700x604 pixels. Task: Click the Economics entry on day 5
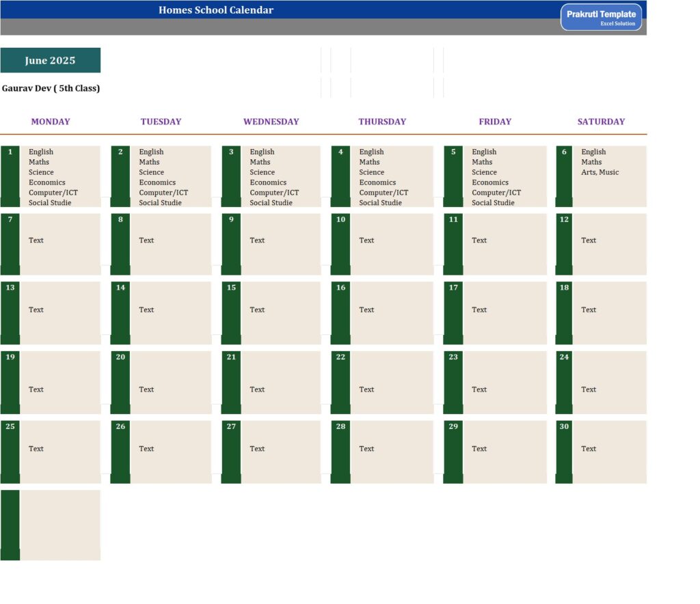tap(489, 182)
